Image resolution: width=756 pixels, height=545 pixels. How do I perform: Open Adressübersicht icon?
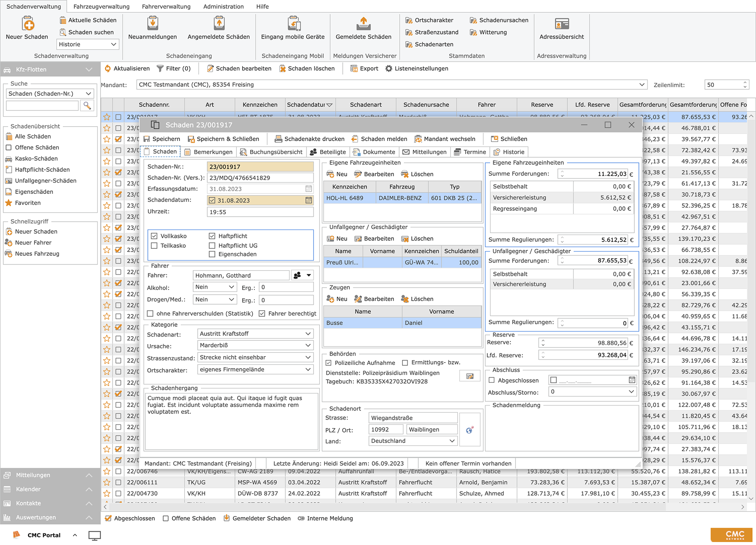(x=562, y=23)
